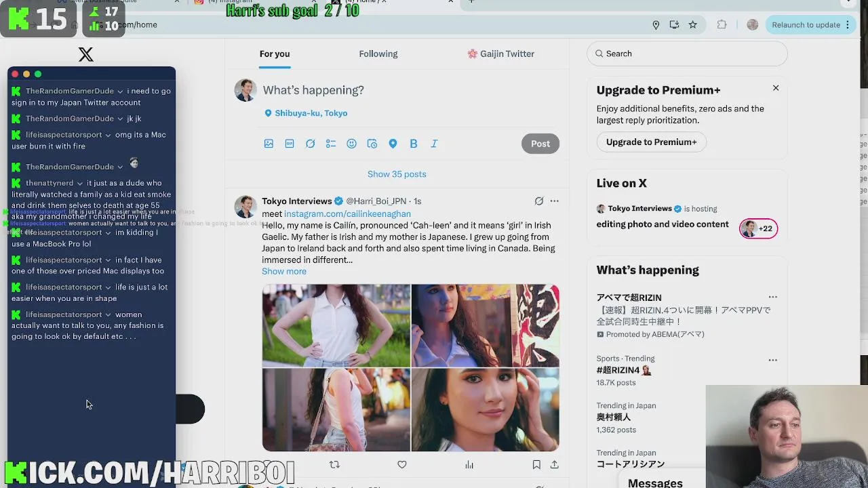Viewport: 868px width, 488px height.
Task: Bookmark the Tokyo Interviews post
Action: point(536,465)
